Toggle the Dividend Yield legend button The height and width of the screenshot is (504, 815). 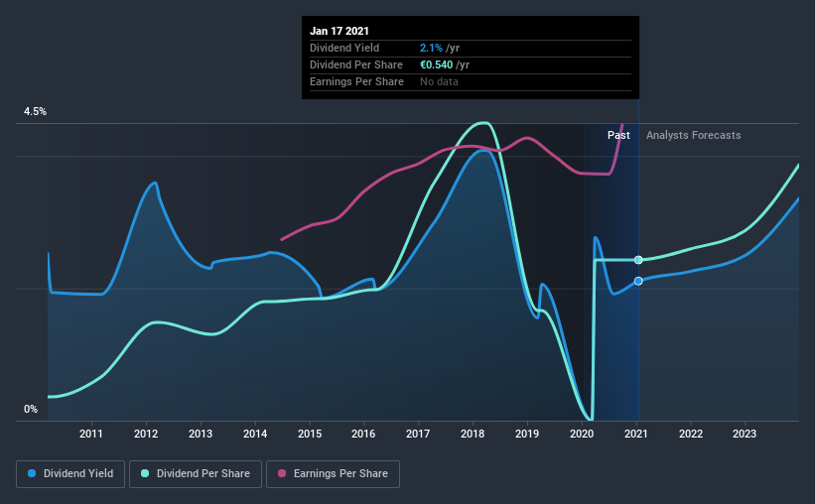(70, 474)
